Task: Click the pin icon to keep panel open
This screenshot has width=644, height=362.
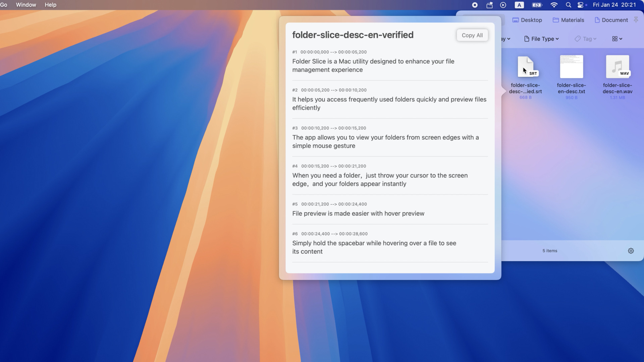Action: click(x=636, y=19)
